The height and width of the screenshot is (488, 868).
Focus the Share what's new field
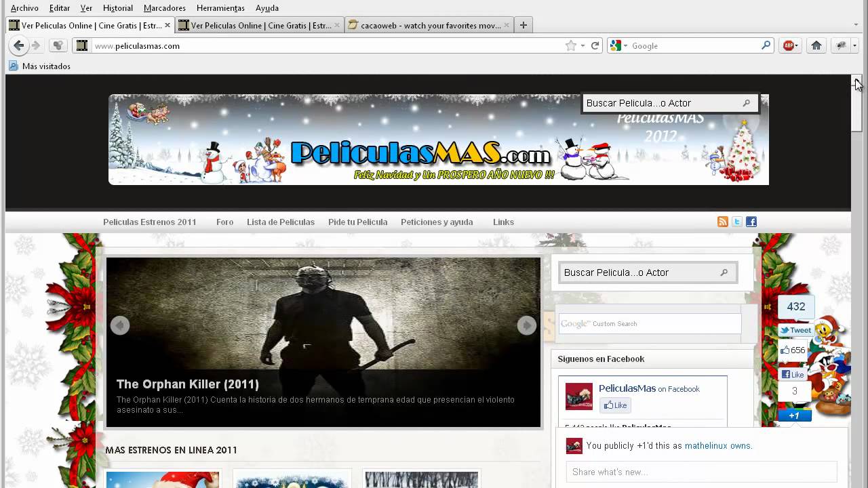[x=701, y=472]
